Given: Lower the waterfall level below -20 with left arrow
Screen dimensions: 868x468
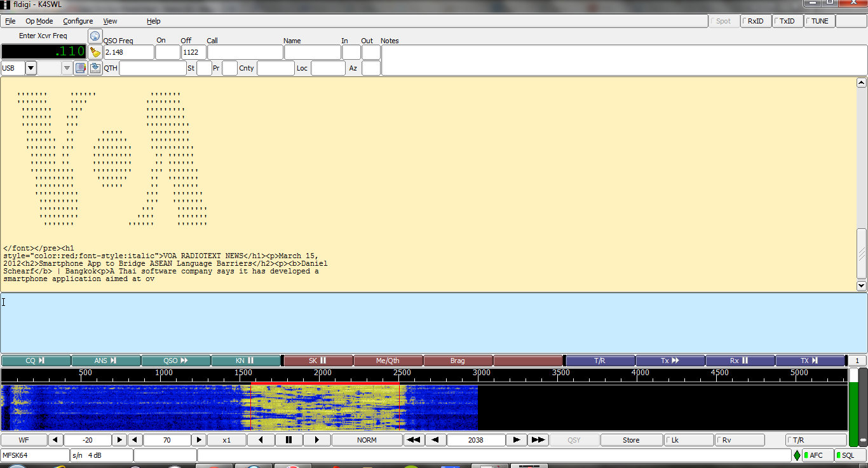Looking at the screenshot, I should point(56,440).
